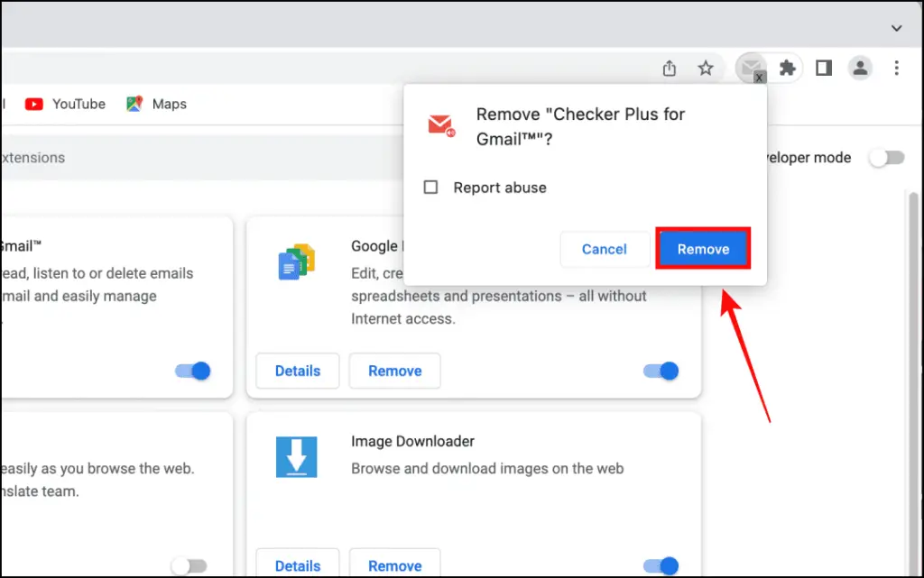Click the "Report abuse" label text
The width and height of the screenshot is (924, 578).
coord(500,188)
